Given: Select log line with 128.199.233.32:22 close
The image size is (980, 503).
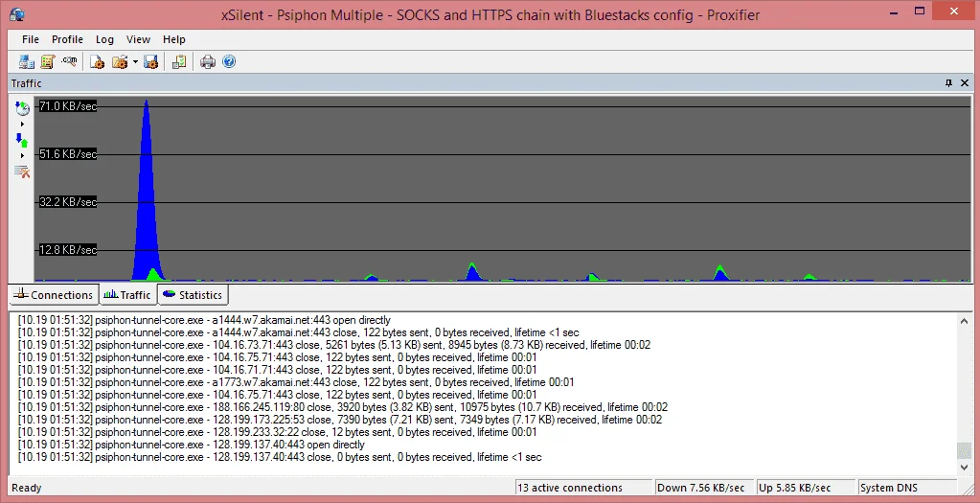Looking at the screenshot, I should tap(278, 432).
